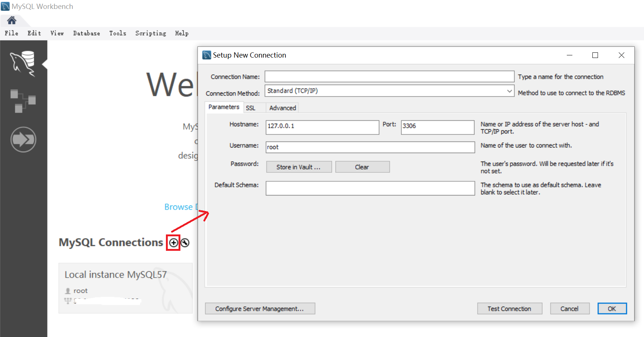Click 'Type a name for the connection' hint
The width and height of the screenshot is (644, 337).
tap(560, 77)
